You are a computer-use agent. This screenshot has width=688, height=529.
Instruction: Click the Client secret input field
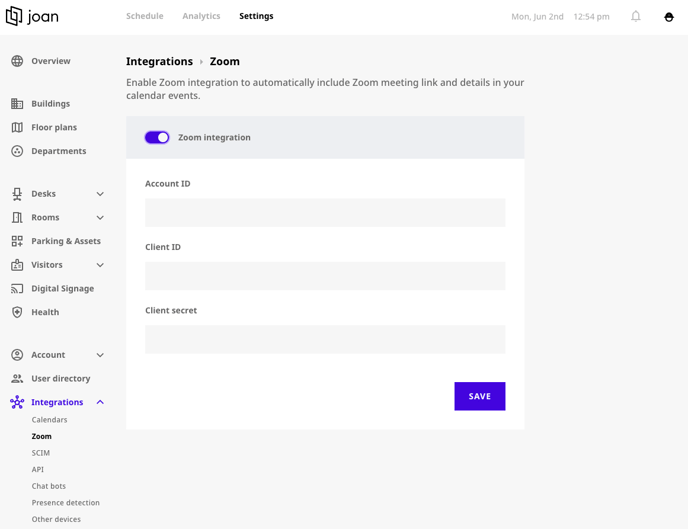pos(325,340)
